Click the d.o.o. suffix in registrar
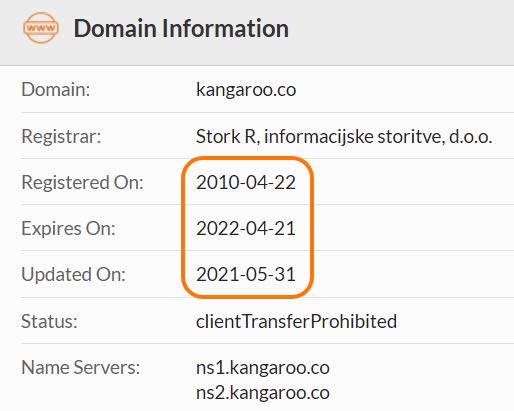Screen dimensions: 514x411 coord(471,137)
